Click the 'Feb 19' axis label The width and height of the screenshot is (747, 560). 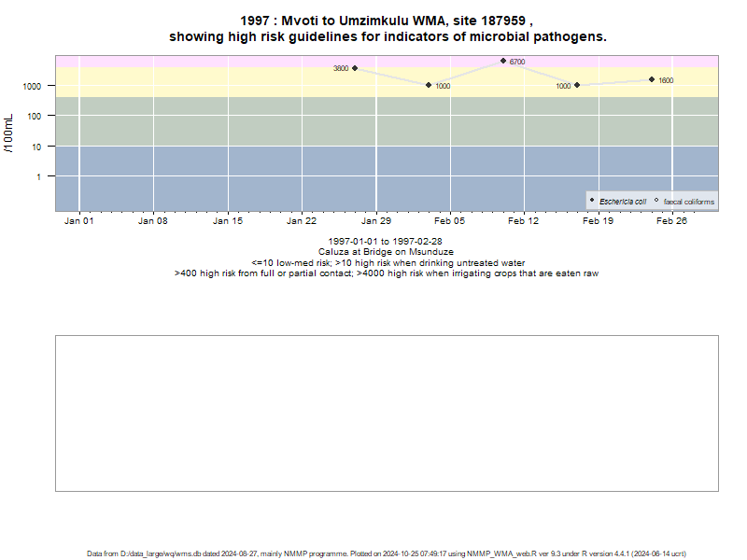coord(598,221)
